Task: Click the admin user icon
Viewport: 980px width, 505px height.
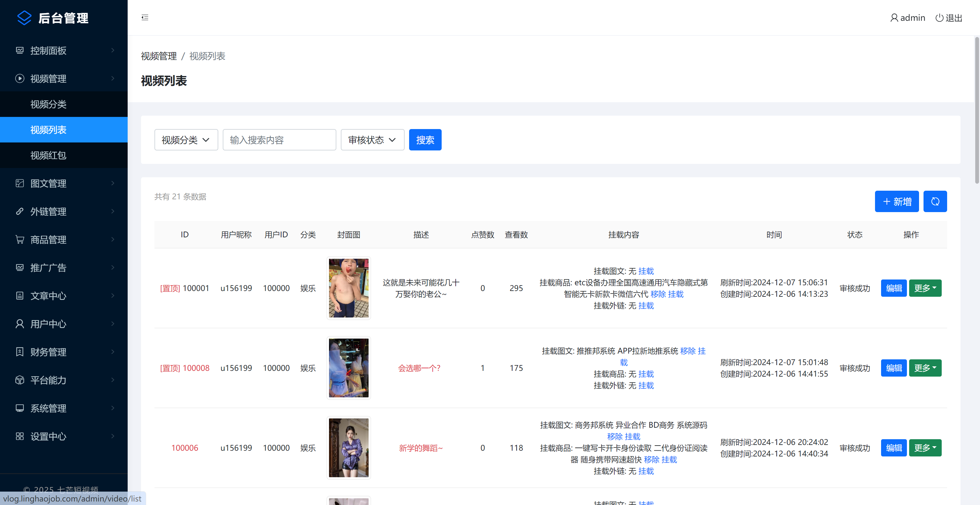Action: pos(894,18)
